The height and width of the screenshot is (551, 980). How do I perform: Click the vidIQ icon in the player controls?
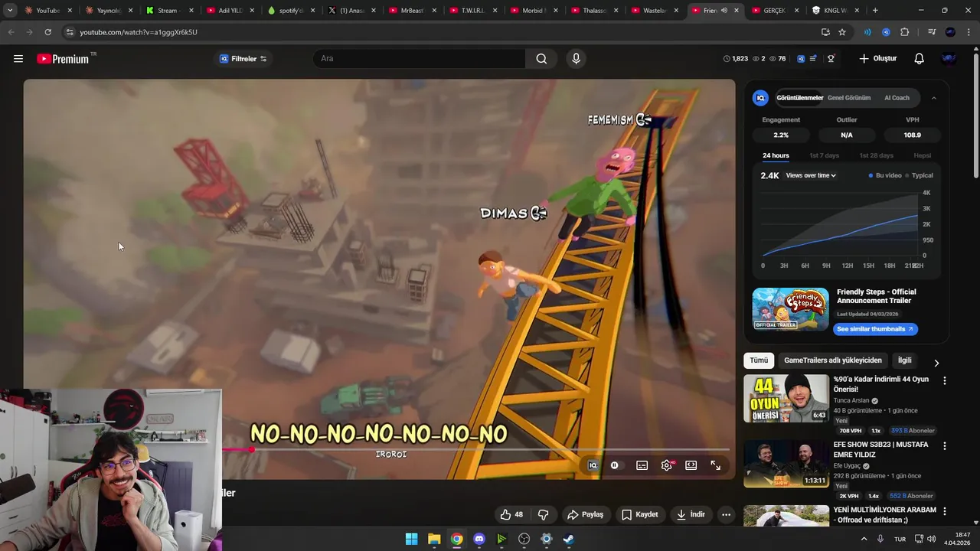(x=593, y=465)
